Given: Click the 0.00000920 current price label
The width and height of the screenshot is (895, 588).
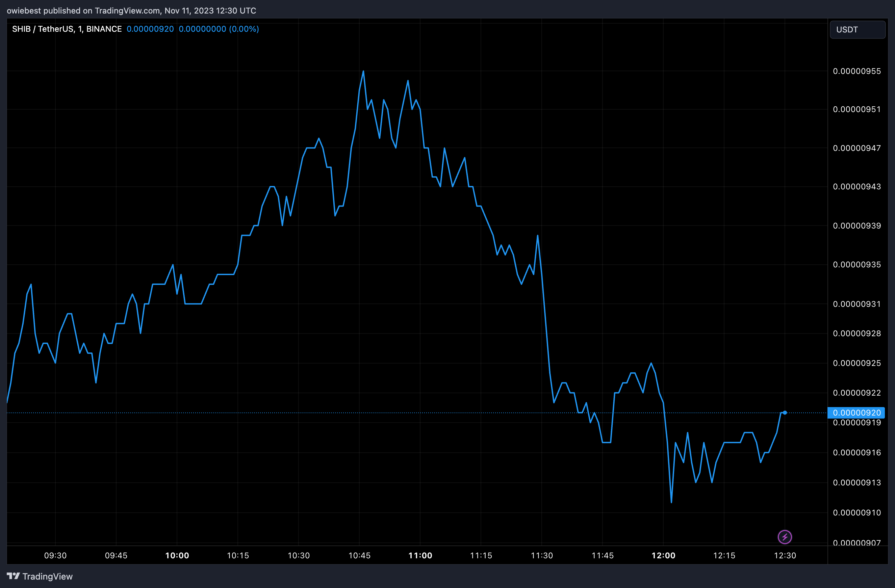Looking at the screenshot, I should [856, 412].
